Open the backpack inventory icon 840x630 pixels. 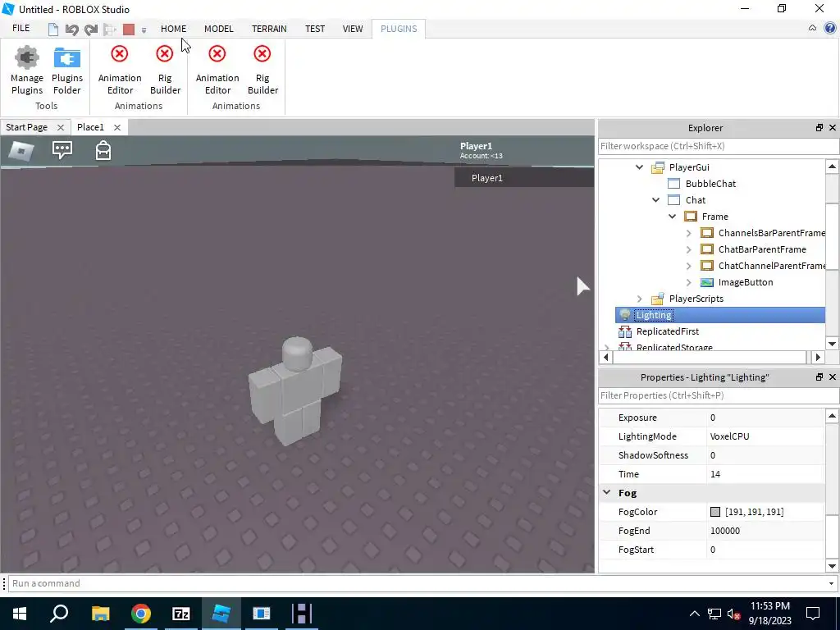[103, 151]
